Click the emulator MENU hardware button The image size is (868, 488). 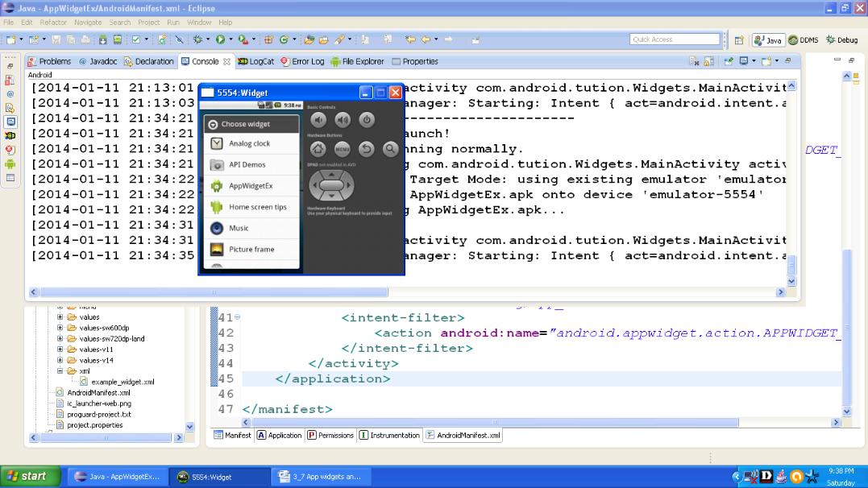pos(342,149)
